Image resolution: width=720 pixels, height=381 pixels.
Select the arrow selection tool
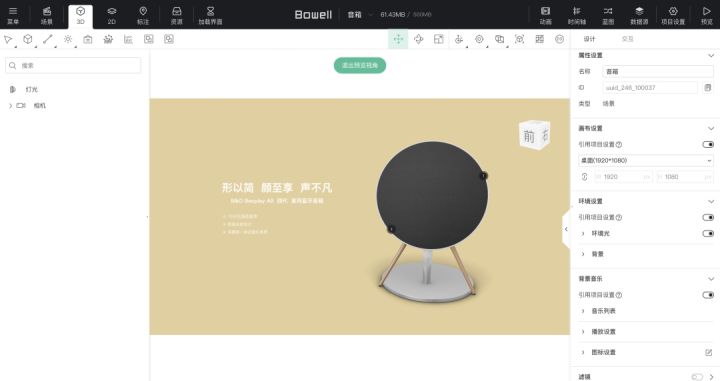tap(8, 39)
